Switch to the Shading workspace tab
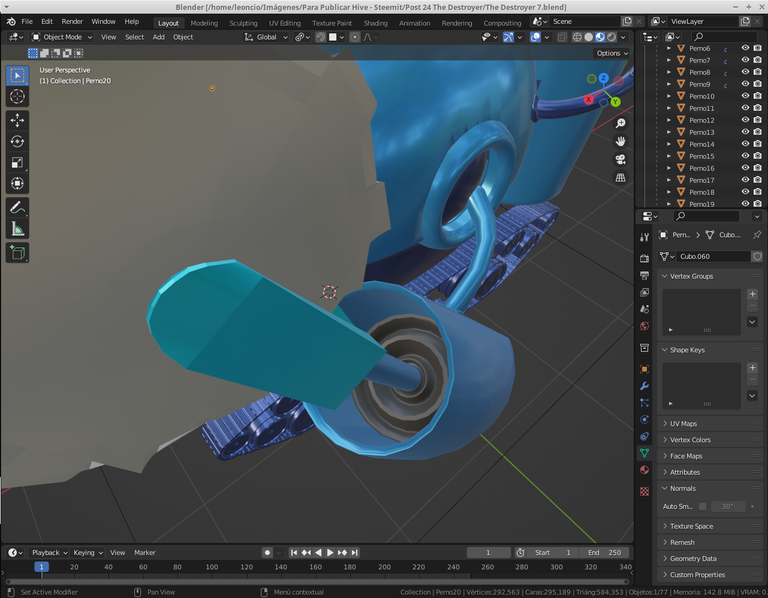The height and width of the screenshot is (598, 768). coord(376,23)
